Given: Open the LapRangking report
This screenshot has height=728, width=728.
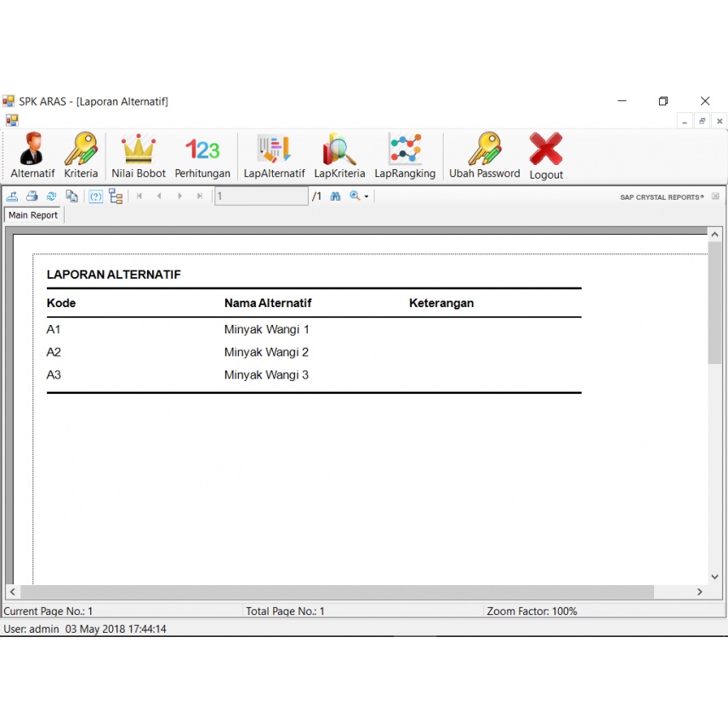Looking at the screenshot, I should click(x=405, y=156).
